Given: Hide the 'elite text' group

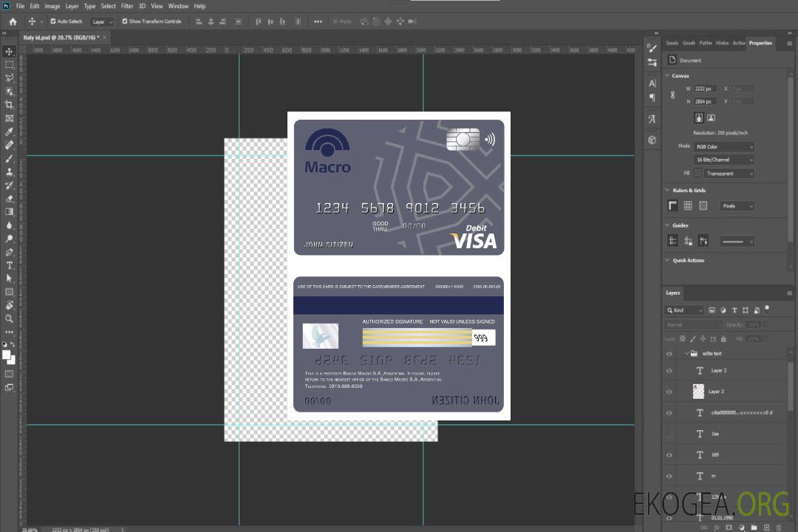Looking at the screenshot, I should (669, 354).
